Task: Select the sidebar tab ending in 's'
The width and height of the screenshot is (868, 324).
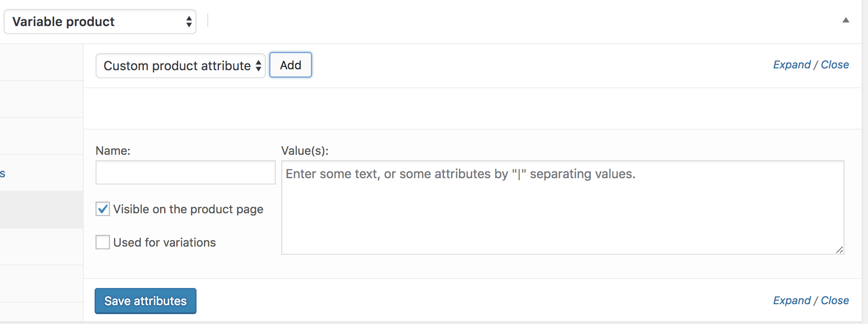Action: coord(3,173)
